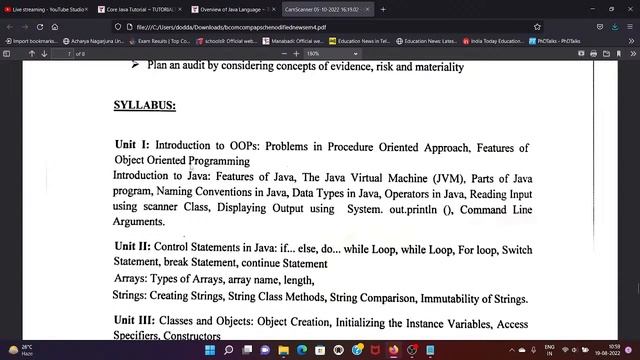Open Import bookmarks bookmark
The height and width of the screenshot is (360, 640).
tap(31, 41)
